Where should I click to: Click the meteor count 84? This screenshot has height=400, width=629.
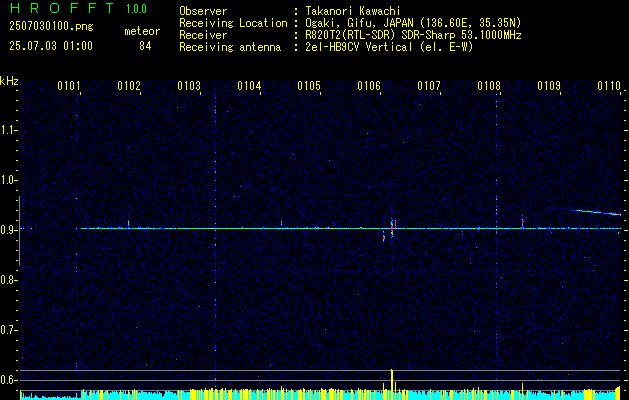click(x=145, y=46)
